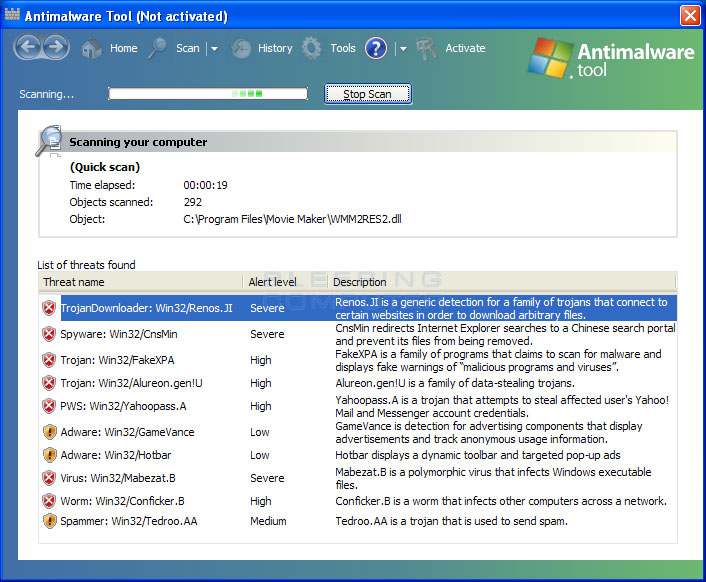Sort by Alert level column header
Screen dimensions: 706x582
285,282
